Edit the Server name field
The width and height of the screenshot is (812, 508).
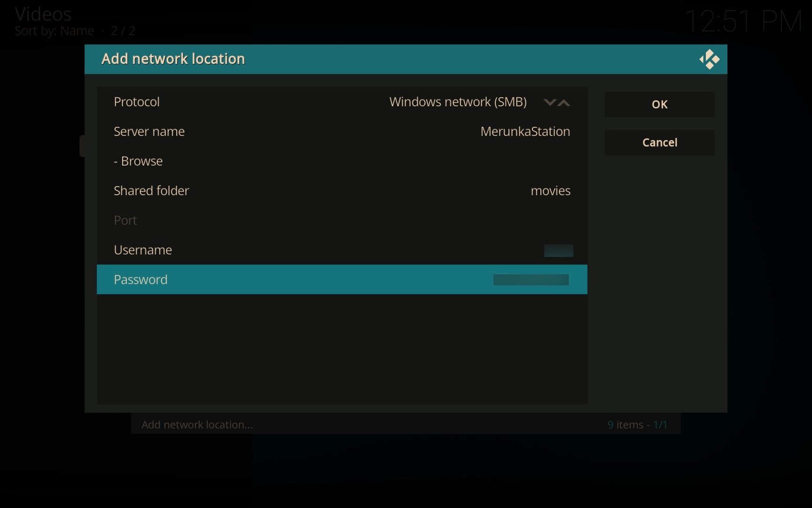coord(342,131)
